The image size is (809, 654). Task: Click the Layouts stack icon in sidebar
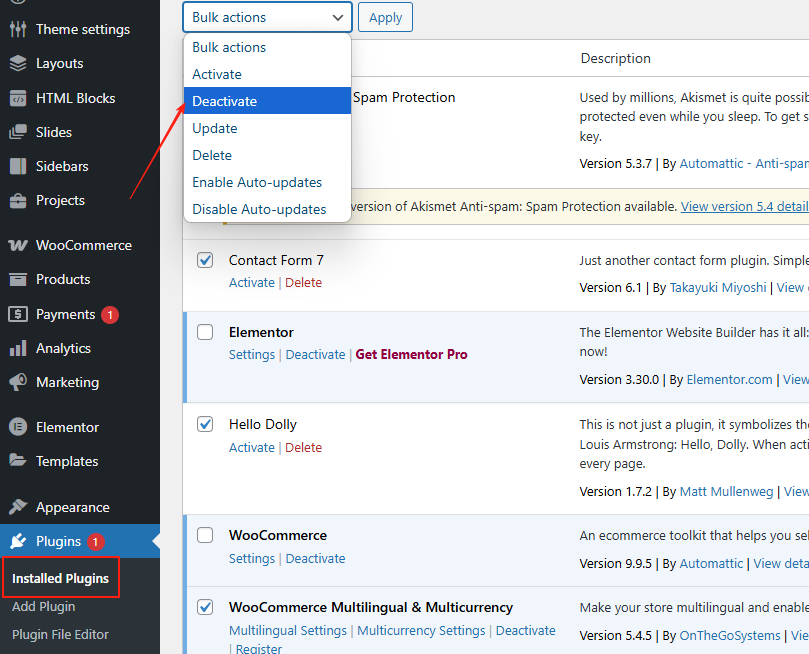tap(18, 63)
